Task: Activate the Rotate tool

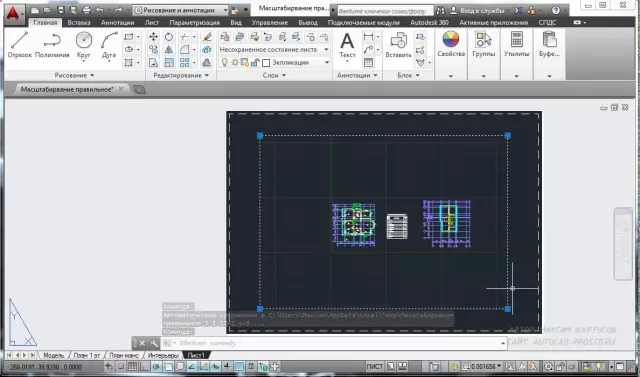Action: pos(169,37)
